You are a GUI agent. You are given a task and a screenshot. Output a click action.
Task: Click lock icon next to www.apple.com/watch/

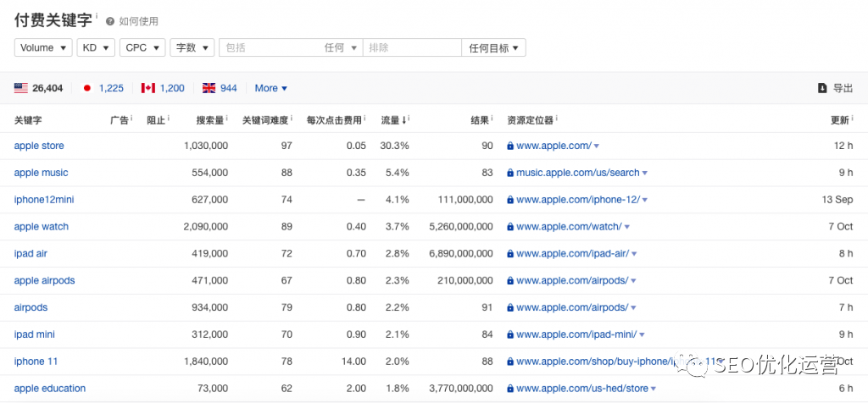pos(510,227)
